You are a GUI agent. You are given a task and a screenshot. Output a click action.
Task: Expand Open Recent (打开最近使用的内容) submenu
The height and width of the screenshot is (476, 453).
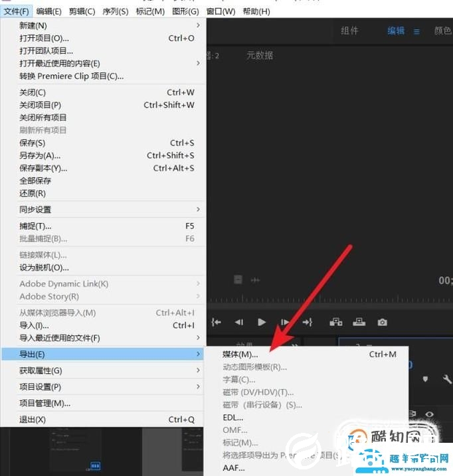point(104,64)
